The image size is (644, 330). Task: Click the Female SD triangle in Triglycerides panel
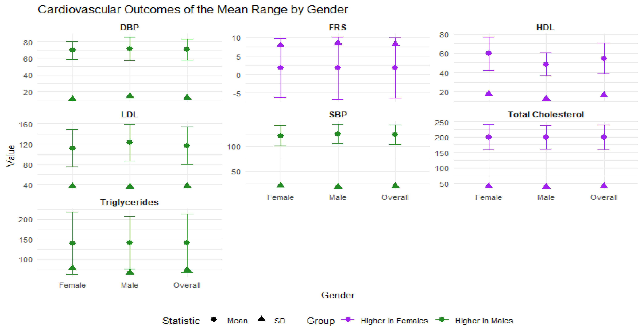73,268
